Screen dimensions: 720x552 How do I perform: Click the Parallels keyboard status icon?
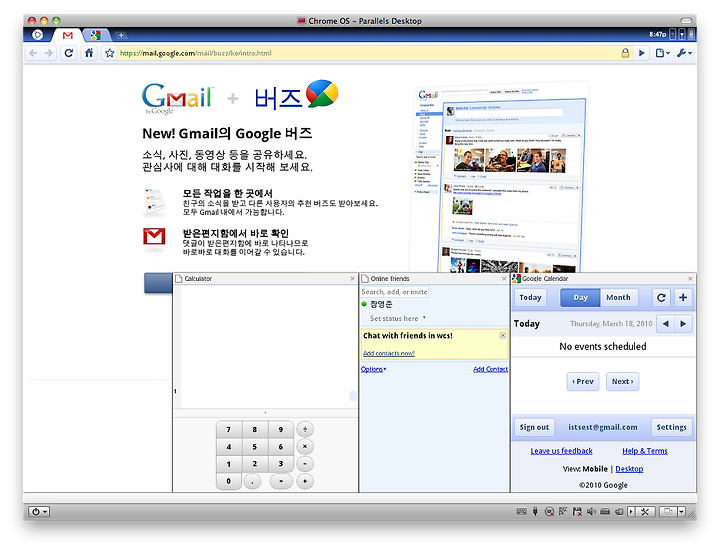[x=522, y=511]
